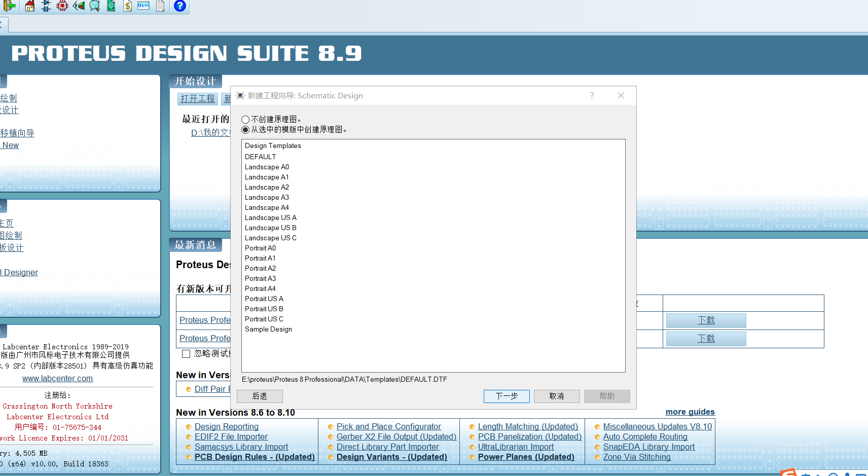Viewport: 868px width, 476px height.
Task: Select the Landscape A3 template
Action: click(x=267, y=197)
